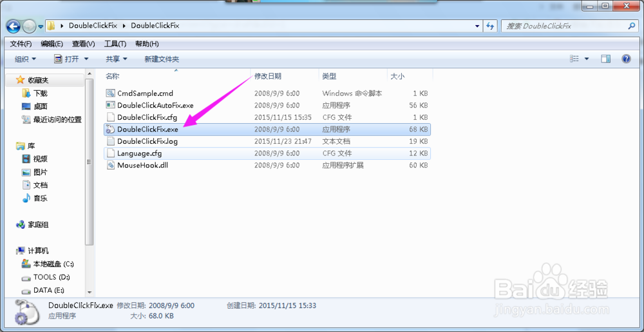Select the Language.cfg file icon
The width and height of the screenshot is (644, 332).
111,153
